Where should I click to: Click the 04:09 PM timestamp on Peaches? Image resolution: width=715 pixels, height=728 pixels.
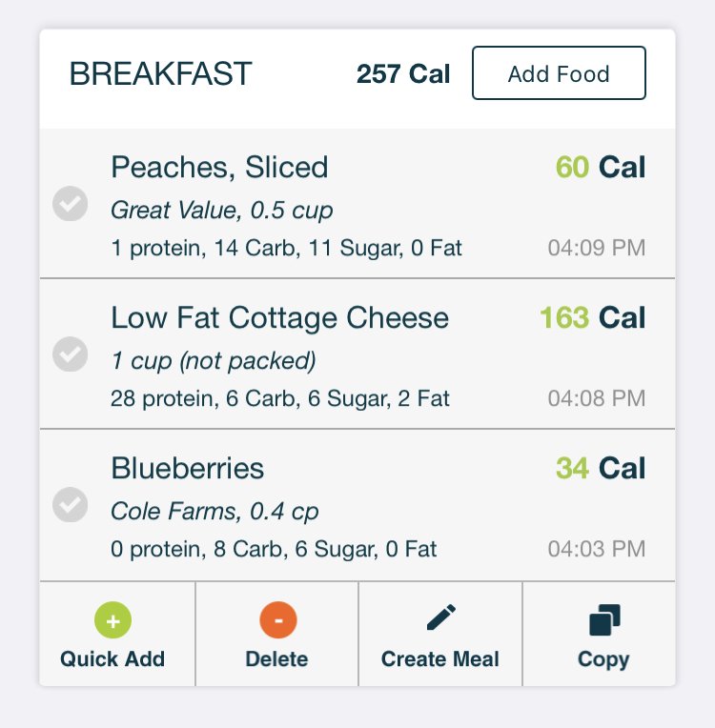pyautogui.click(x=597, y=248)
